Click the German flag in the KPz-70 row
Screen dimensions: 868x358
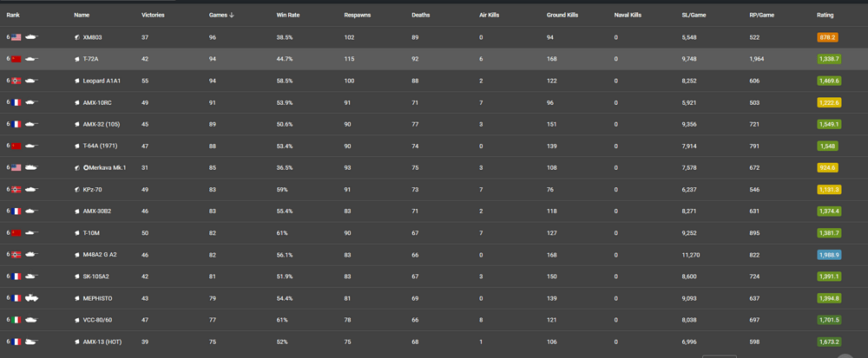pos(16,189)
